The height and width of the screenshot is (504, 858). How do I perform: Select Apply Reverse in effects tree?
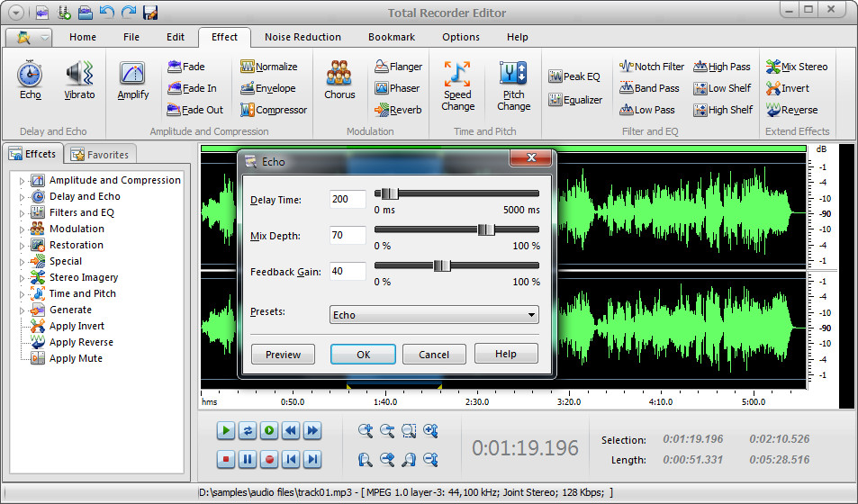click(x=72, y=343)
